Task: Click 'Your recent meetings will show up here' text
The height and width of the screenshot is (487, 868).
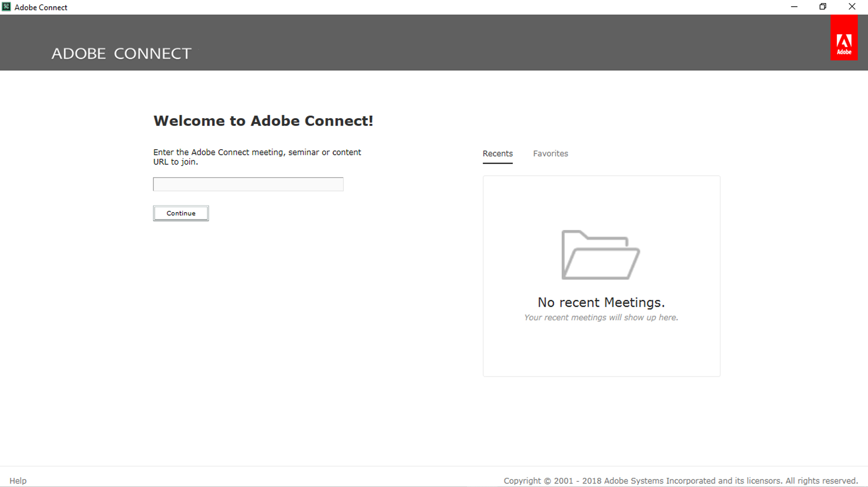Action: [601, 318]
